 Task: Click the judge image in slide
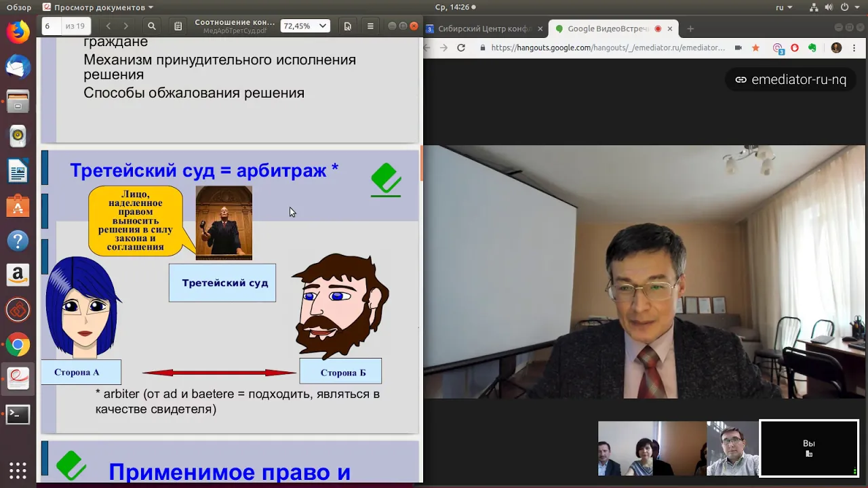[224, 223]
